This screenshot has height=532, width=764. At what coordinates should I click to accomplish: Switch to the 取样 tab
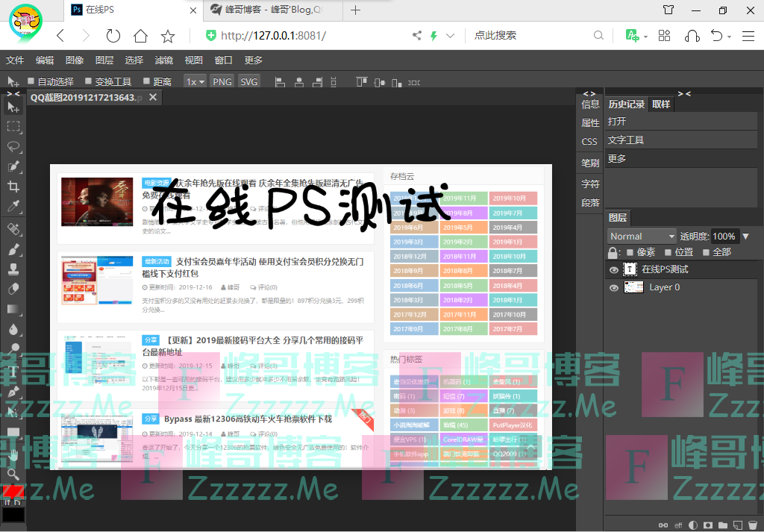pyautogui.click(x=660, y=104)
